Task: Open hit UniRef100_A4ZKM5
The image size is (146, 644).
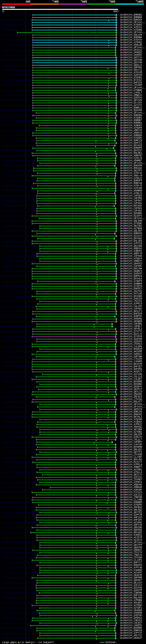Action: pos(131,352)
